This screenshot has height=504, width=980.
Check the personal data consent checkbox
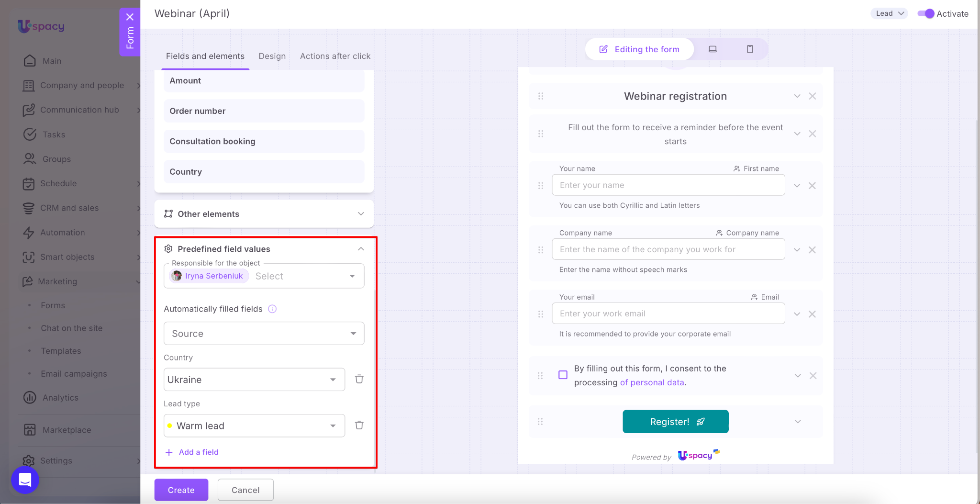pyautogui.click(x=563, y=375)
